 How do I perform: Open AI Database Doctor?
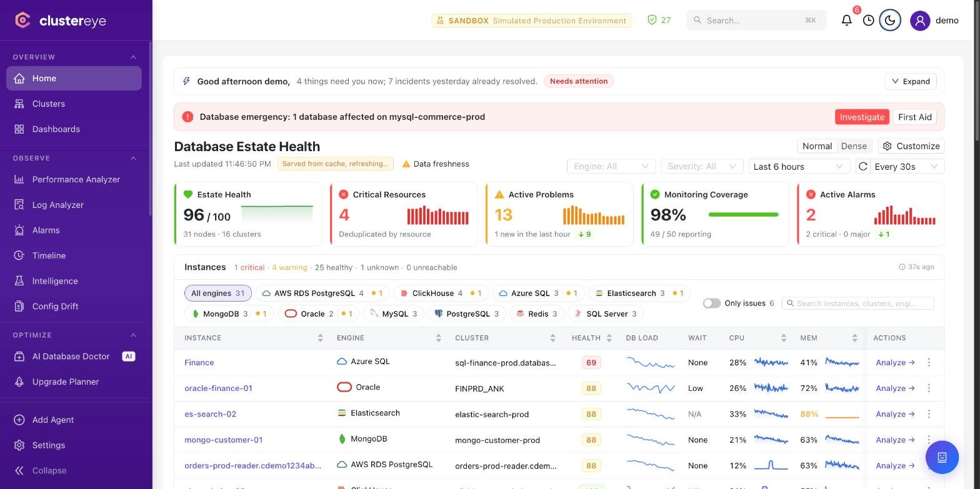pos(74,357)
